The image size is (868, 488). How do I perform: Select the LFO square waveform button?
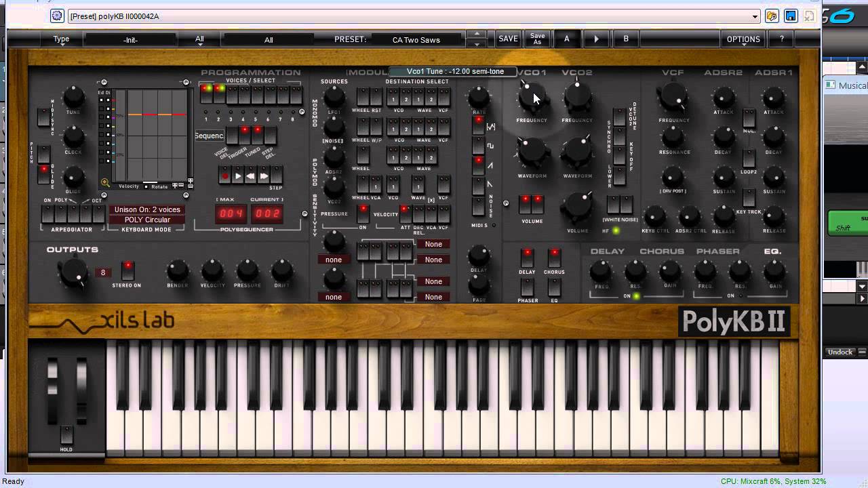[478, 145]
